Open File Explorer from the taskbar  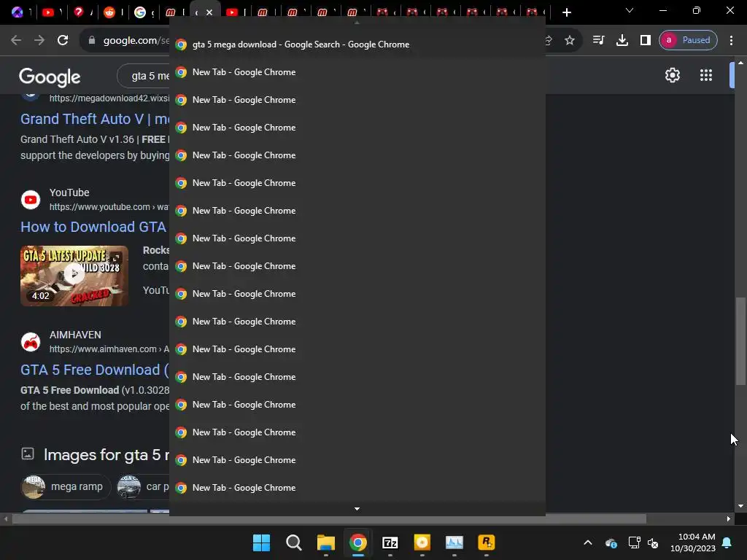pyautogui.click(x=326, y=542)
